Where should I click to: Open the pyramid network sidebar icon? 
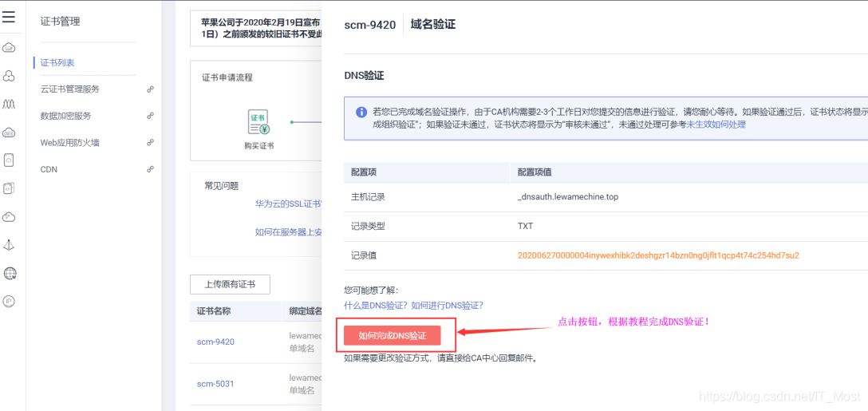[9, 245]
